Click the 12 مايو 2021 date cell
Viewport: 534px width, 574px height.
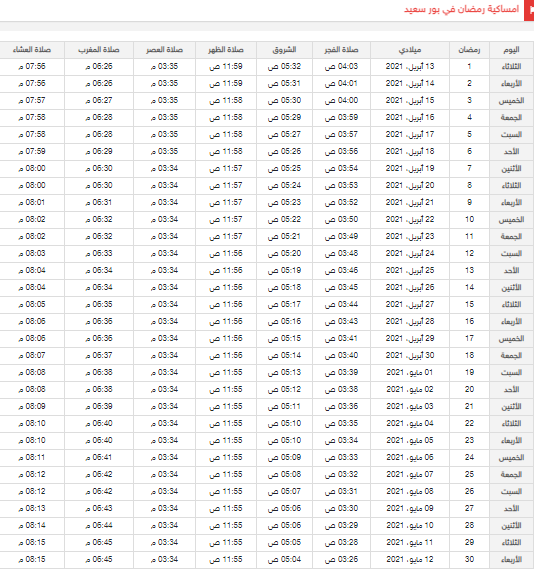(x=410, y=560)
